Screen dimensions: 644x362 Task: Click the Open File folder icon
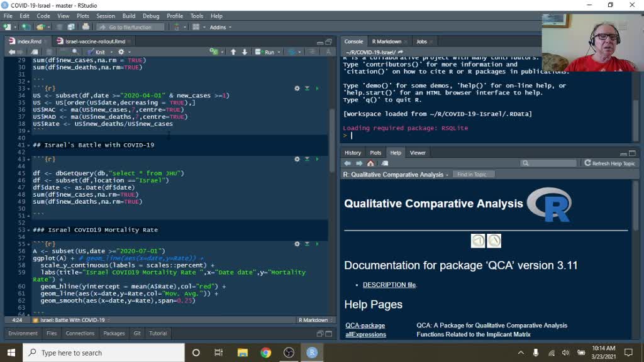40,27
